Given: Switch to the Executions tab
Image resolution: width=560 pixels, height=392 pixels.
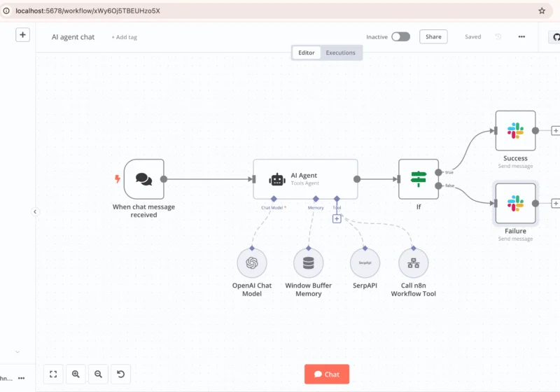Looking at the screenshot, I should (x=340, y=52).
